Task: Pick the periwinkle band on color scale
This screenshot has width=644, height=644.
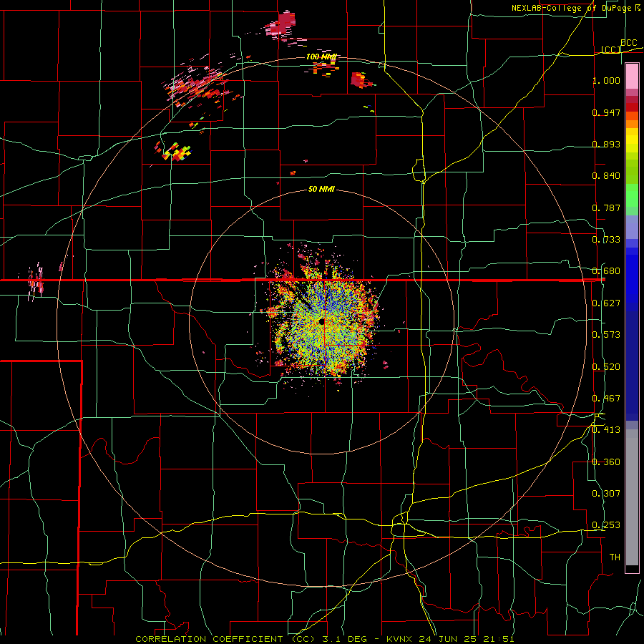Action: point(632,227)
